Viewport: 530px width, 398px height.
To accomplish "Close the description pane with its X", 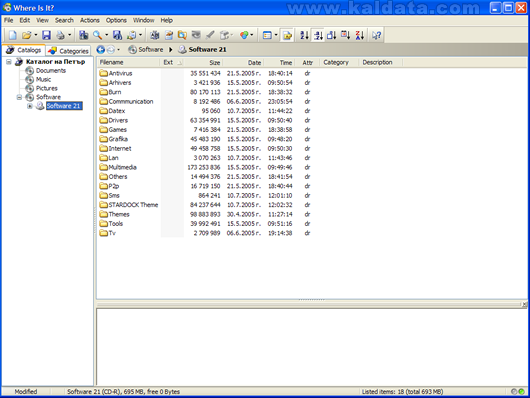I will [524, 305].
